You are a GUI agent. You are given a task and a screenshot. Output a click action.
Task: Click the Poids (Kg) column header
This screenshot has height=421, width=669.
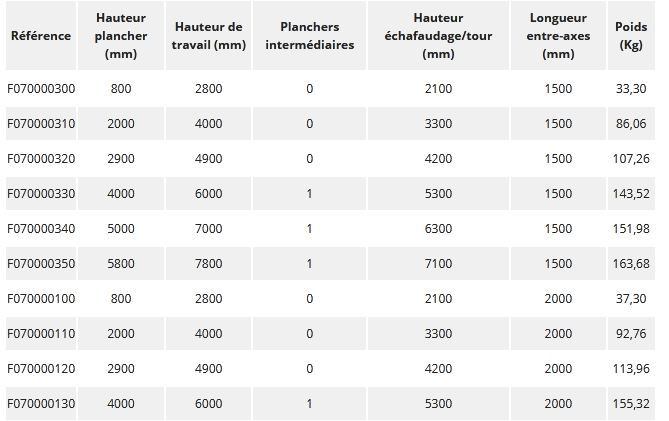631,36
